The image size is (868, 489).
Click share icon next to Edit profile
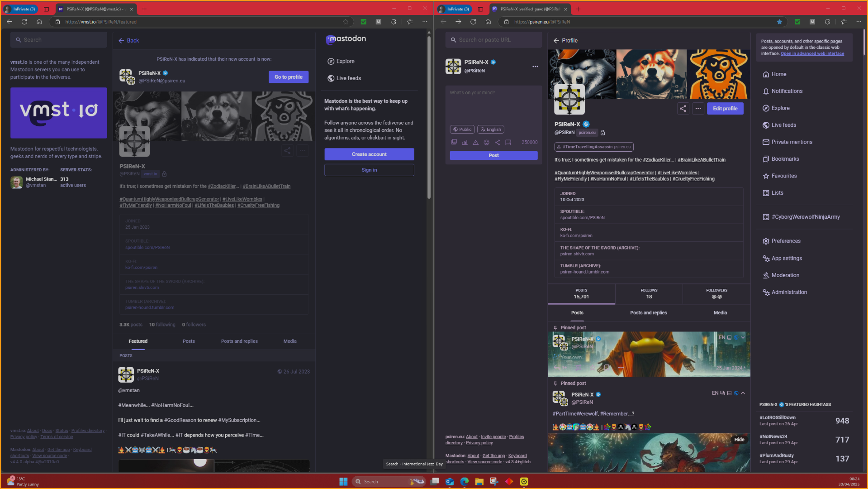click(683, 109)
